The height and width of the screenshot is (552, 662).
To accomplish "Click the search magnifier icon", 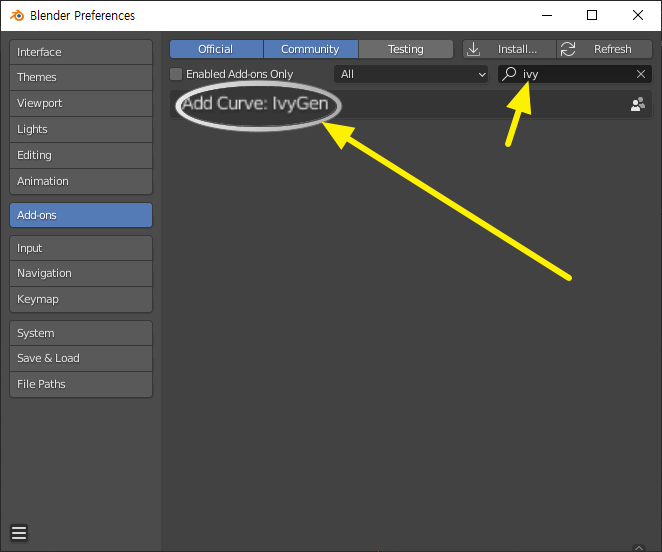I will click(x=509, y=74).
